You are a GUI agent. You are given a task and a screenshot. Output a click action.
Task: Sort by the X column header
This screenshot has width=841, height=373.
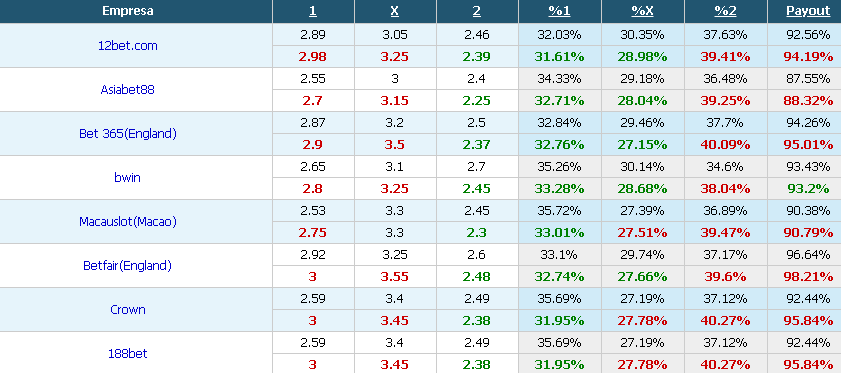click(x=395, y=11)
